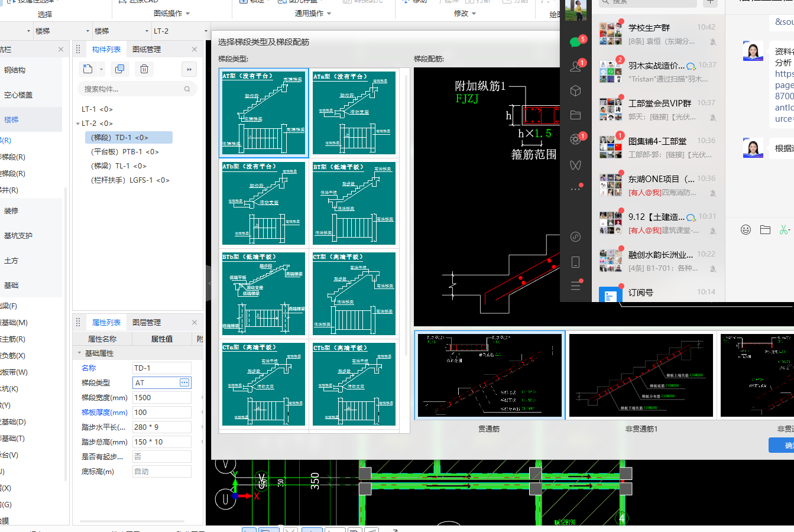Image resolution: width=794 pixels, height=532 pixels.
Task: Open WeChat Moments shutter icon
Action: (x=576, y=139)
